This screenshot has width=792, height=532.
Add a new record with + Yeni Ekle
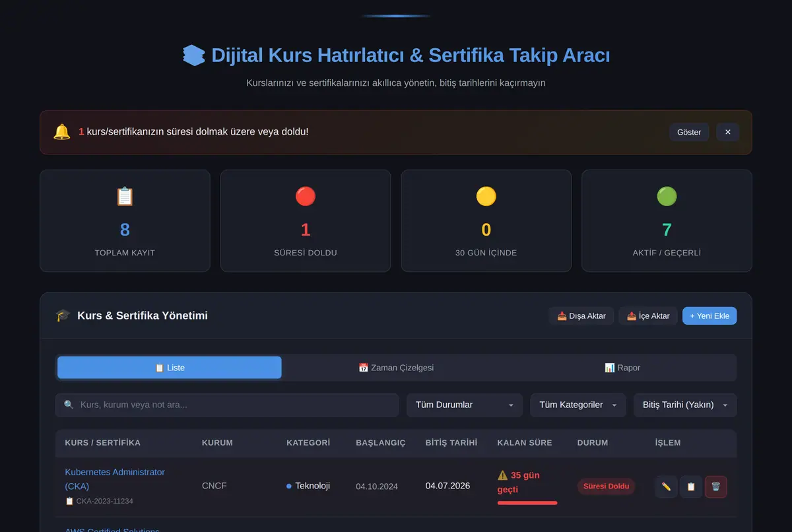(x=709, y=316)
